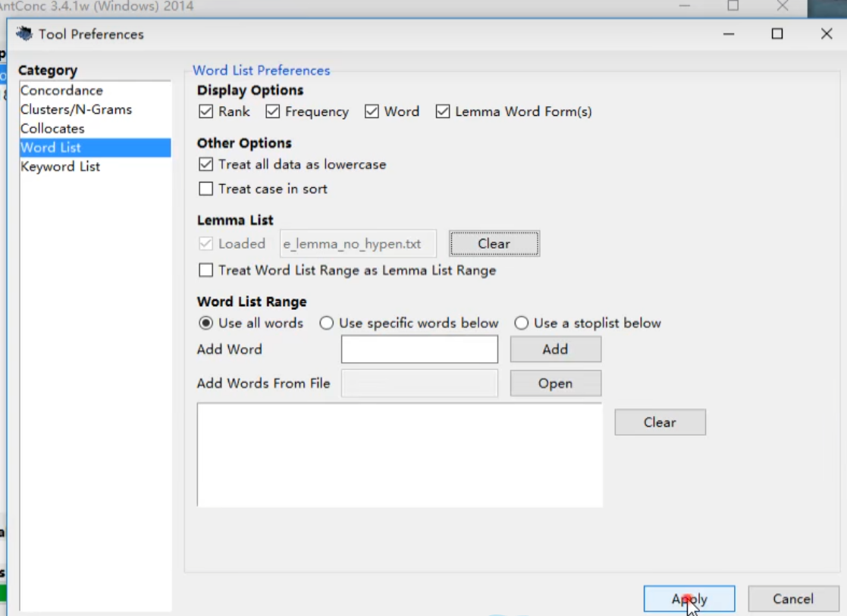
Task: Choose Use specific words below option
Action: tap(326, 323)
